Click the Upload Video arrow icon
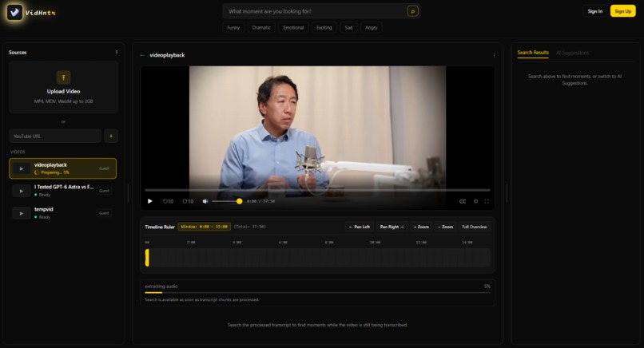The image size is (644, 348). click(x=63, y=77)
